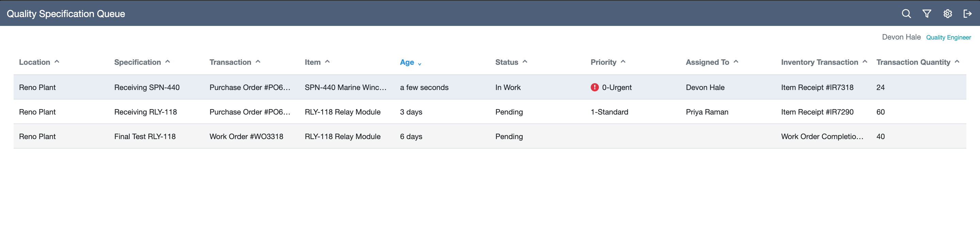
Task: Click the Assigned To column header
Action: (x=707, y=62)
